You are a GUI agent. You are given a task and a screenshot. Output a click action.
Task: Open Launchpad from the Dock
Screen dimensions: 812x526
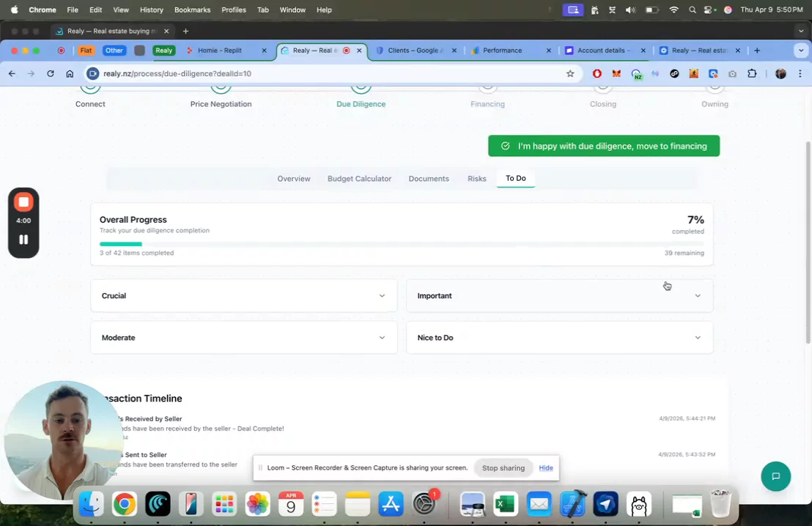pyautogui.click(x=224, y=504)
